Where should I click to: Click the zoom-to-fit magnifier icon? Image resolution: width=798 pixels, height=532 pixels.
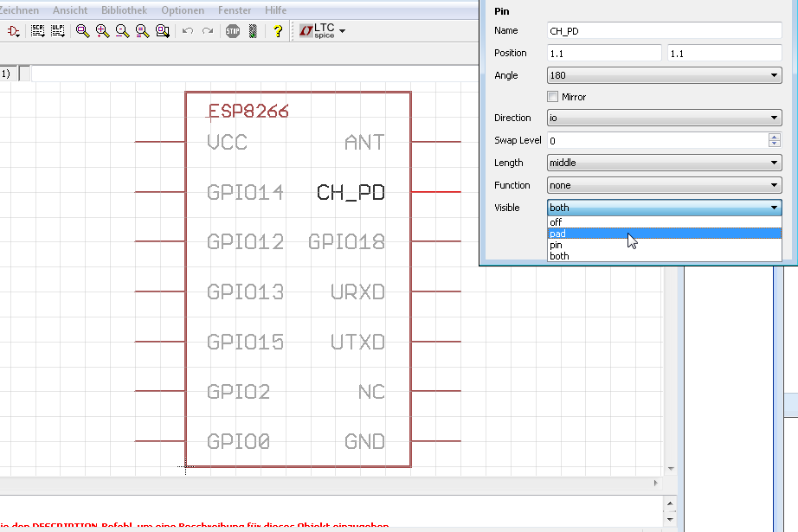click(x=82, y=31)
